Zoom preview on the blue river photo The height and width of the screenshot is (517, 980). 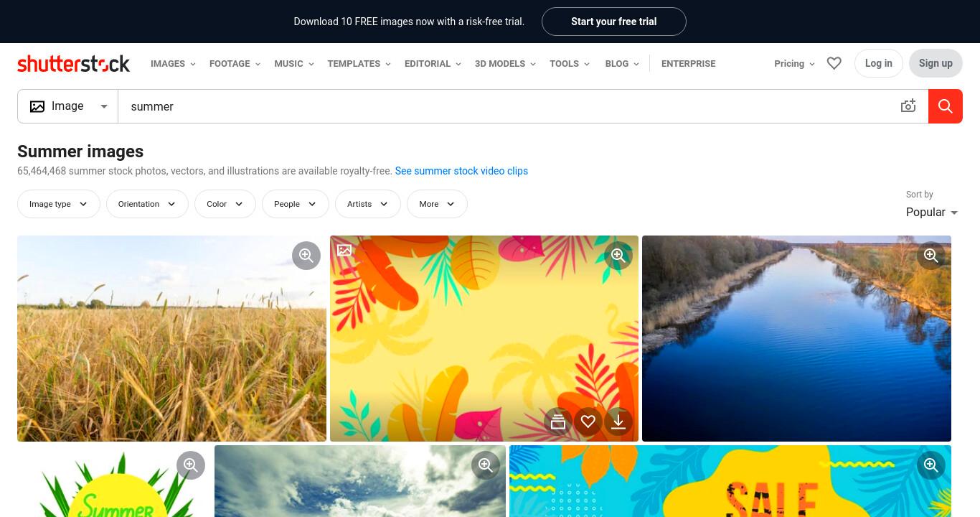(x=931, y=255)
